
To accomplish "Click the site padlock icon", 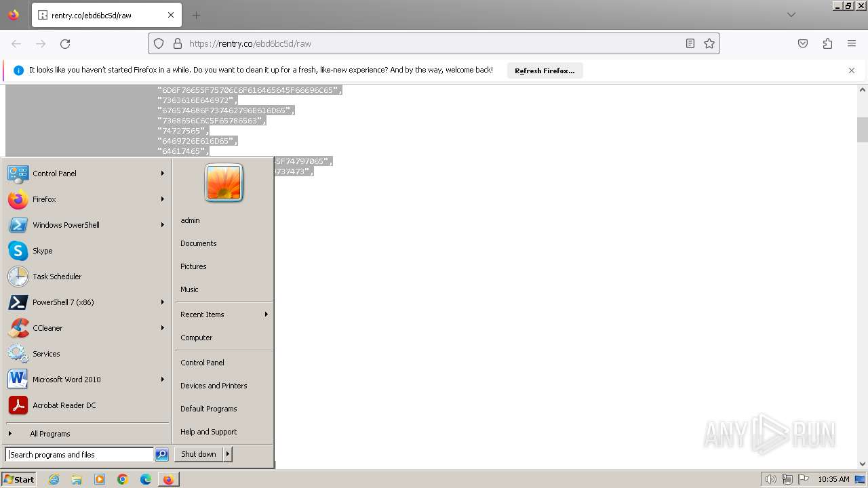I will click(x=178, y=43).
